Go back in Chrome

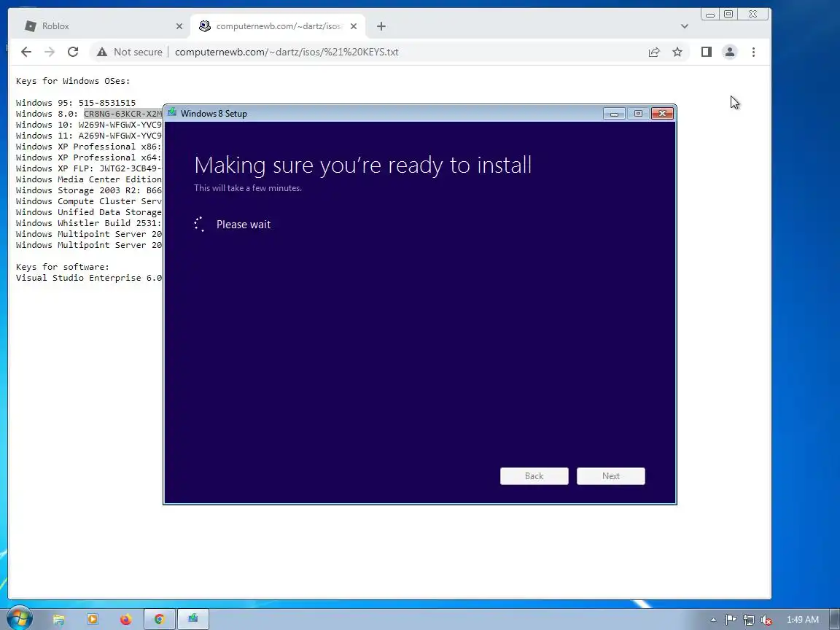pos(26,52)
